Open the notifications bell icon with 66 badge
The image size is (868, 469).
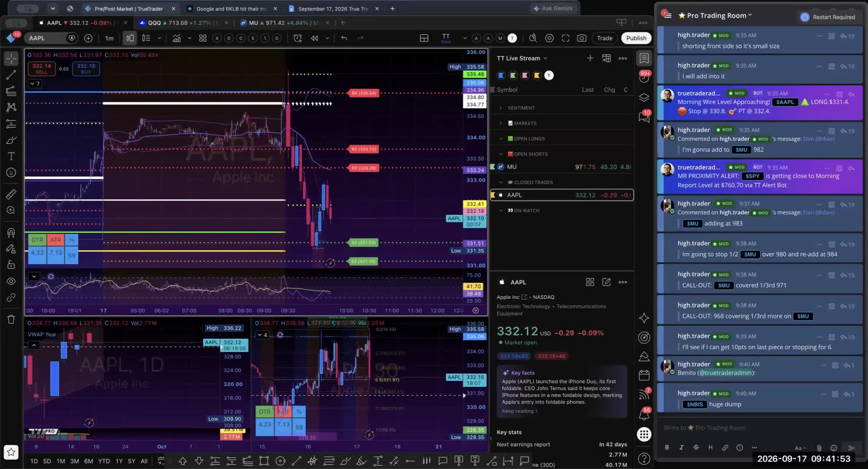pyautogui.click(x=644, y=415)
